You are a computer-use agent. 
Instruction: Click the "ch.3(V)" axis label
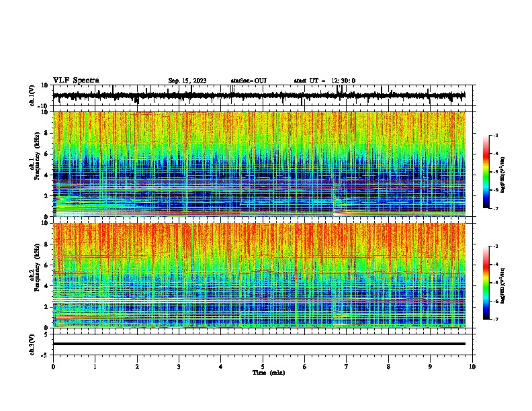(x=32, y=345)
